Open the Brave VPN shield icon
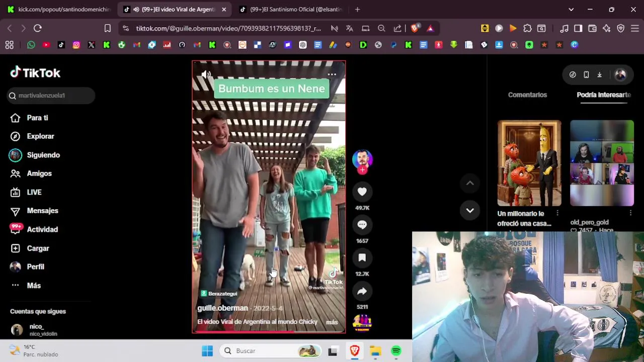This screenshot has width=644, height=362. pos(621,28)
